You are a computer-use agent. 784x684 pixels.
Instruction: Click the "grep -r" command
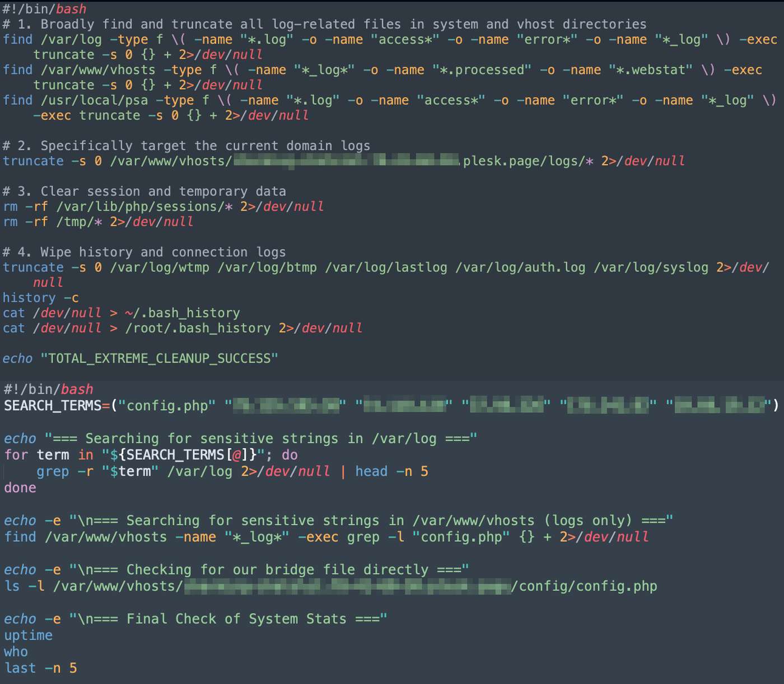[x=65, y=471]
